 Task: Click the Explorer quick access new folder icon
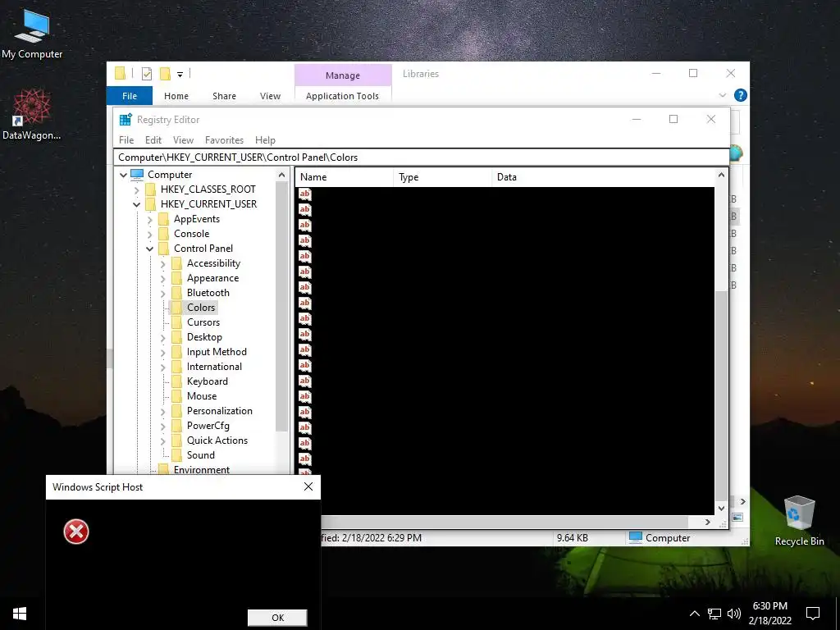165,74
